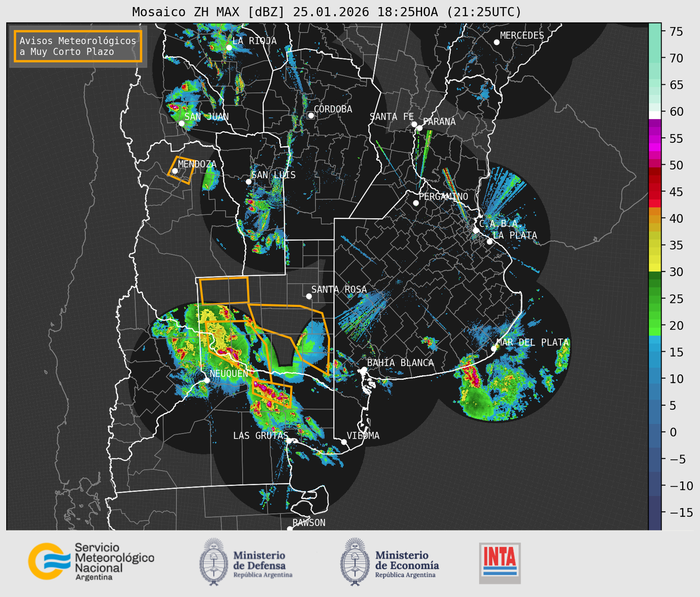The width and height of the screenshot is (700, 597).
Task: Click the 45 label on the dBZ scale
Action: pos(676,192)
